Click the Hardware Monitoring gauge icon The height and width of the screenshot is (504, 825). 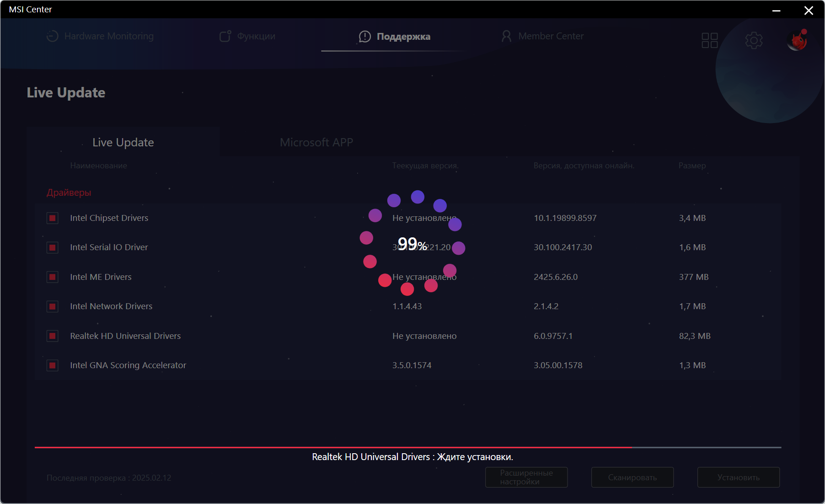[53, 36]
